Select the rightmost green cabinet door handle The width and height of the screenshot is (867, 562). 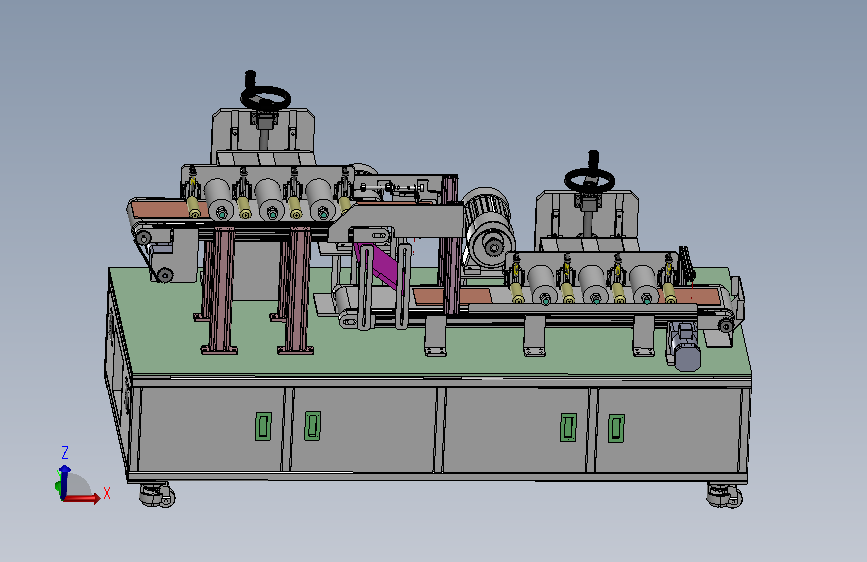click(617, 429)
